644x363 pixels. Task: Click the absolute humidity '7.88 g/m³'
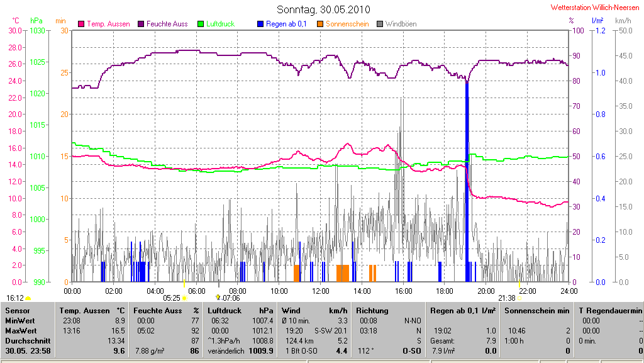(150, 351)
